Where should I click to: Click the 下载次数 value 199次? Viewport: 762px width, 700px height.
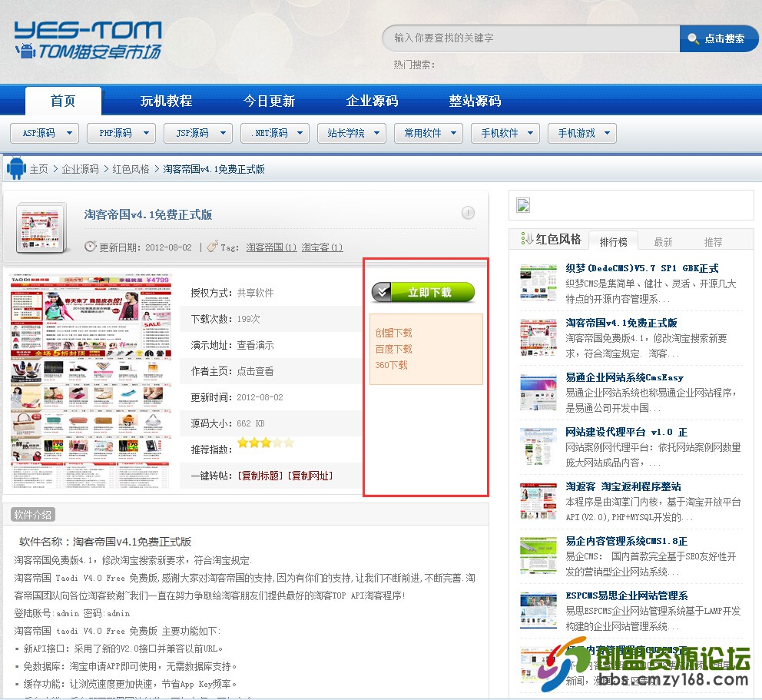click(x=248, y=319)
